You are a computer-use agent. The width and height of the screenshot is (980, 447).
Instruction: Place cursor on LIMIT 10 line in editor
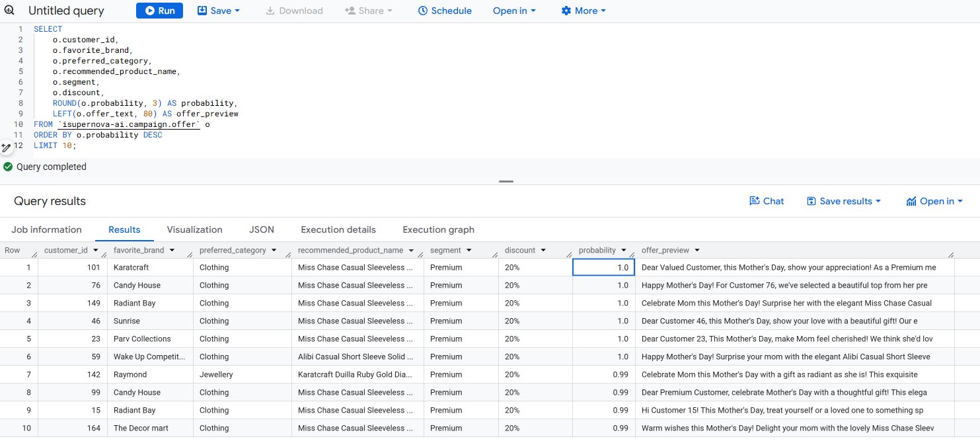click(x=55, y=145)
